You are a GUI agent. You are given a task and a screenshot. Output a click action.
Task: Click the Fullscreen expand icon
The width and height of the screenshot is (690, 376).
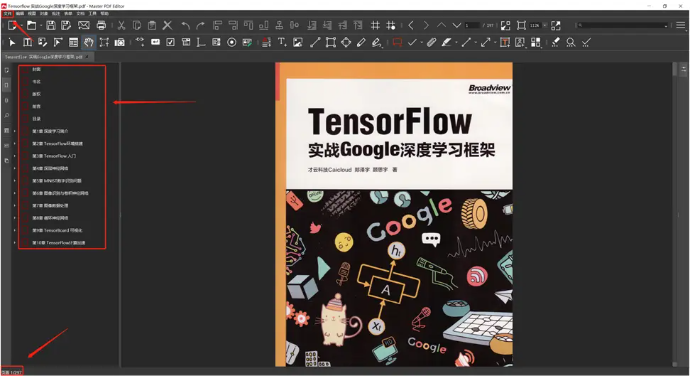point(556,26)
